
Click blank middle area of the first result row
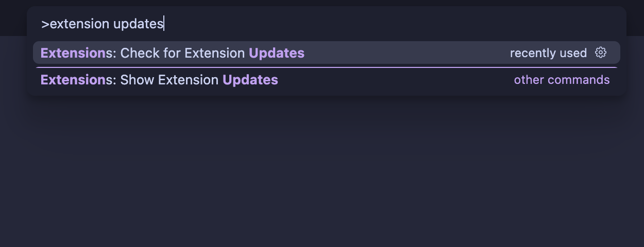click(407, 53)
